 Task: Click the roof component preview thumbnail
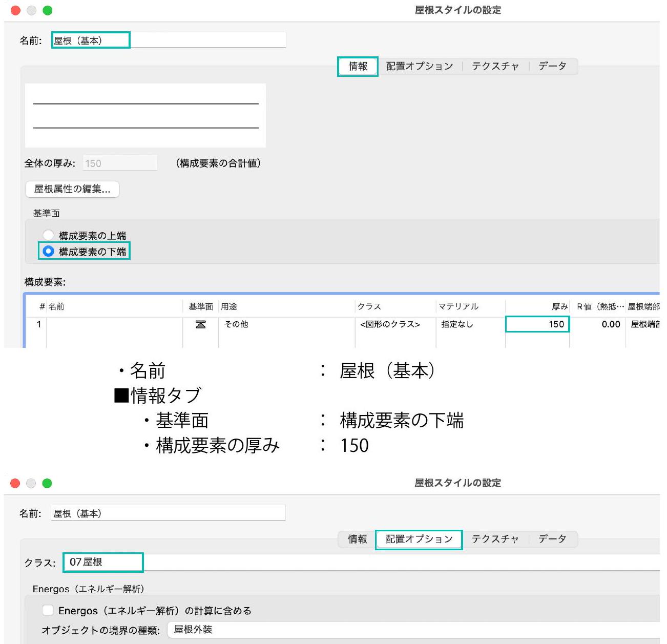(145, 115)
